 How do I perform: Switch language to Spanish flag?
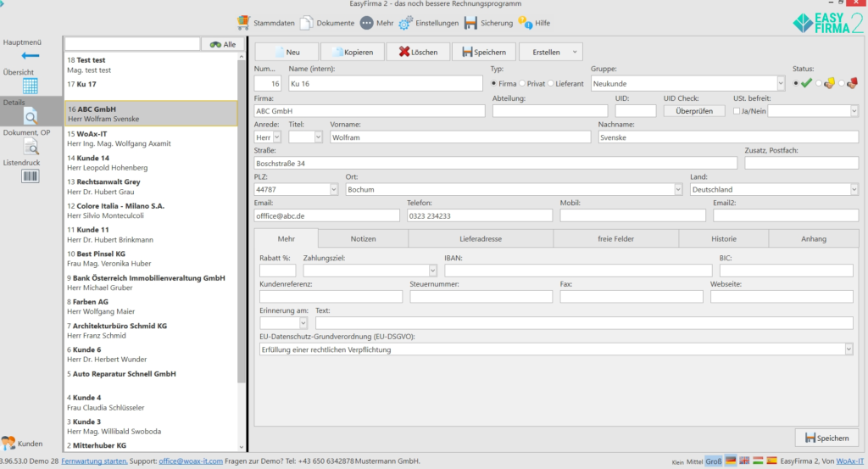[x=771, y=461]
